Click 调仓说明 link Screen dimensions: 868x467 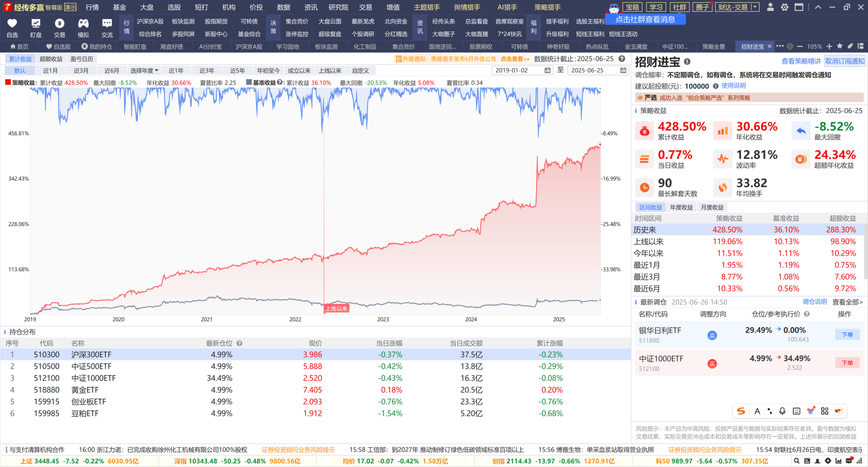coord(815,302)
